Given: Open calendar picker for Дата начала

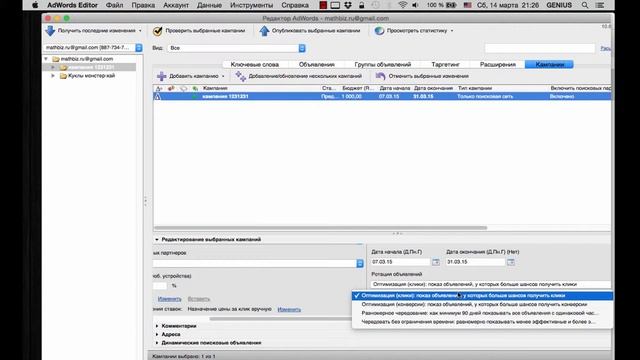Looking at the screenshot, I should (x=436, y=262).
